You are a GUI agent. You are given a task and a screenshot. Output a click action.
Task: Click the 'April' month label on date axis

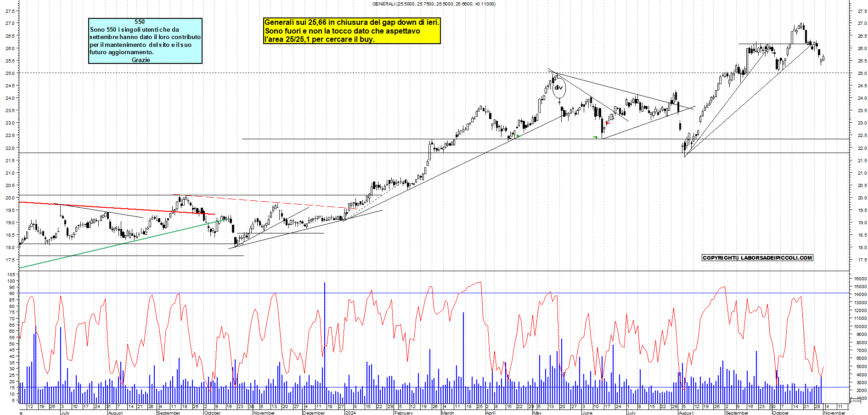point(490,413)
